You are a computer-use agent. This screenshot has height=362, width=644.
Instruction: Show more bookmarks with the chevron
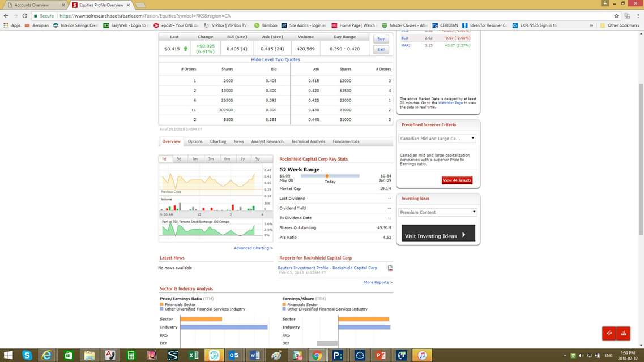pos(591,25)
